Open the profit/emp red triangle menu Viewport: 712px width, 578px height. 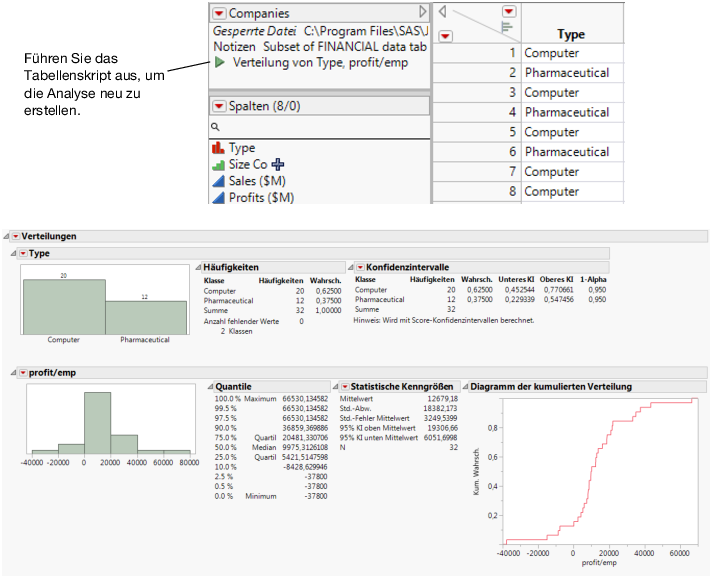click(23, 373)
